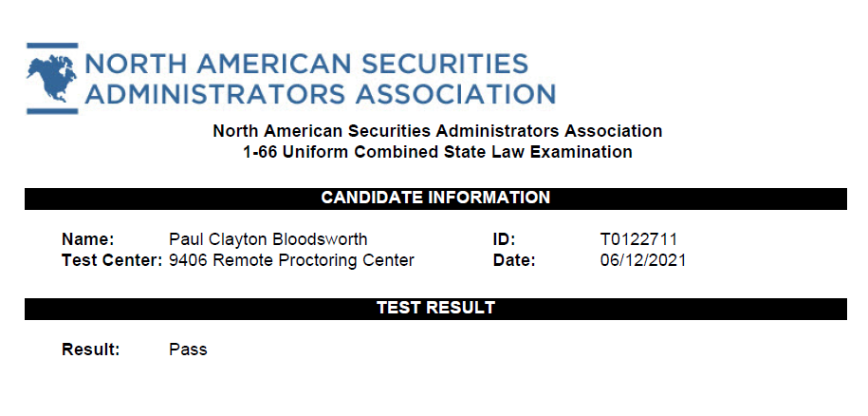Click the ADMINISTRATORS ASSOCIATION logo text
Image resolution: width=868 pixels, height=416 pixels.
pyautogui.click(x=320, y=94)
